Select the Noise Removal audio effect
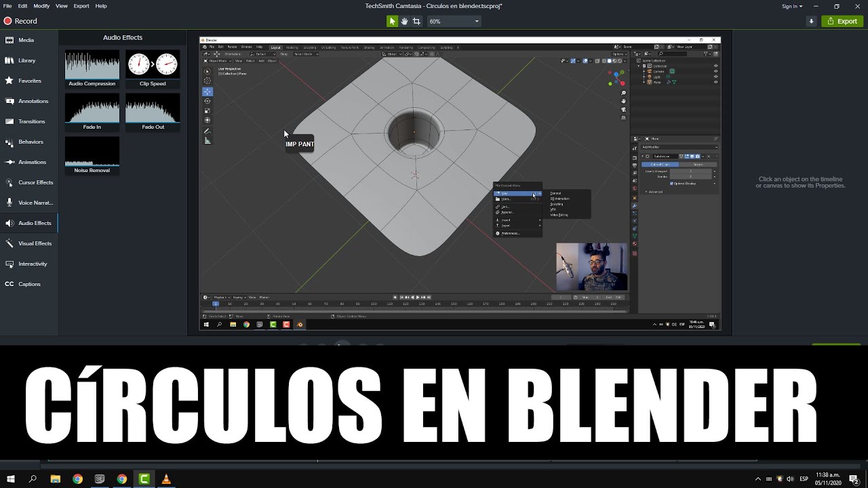Image resolution: width=868 pixels, height=488 pixels. [92, 155]
